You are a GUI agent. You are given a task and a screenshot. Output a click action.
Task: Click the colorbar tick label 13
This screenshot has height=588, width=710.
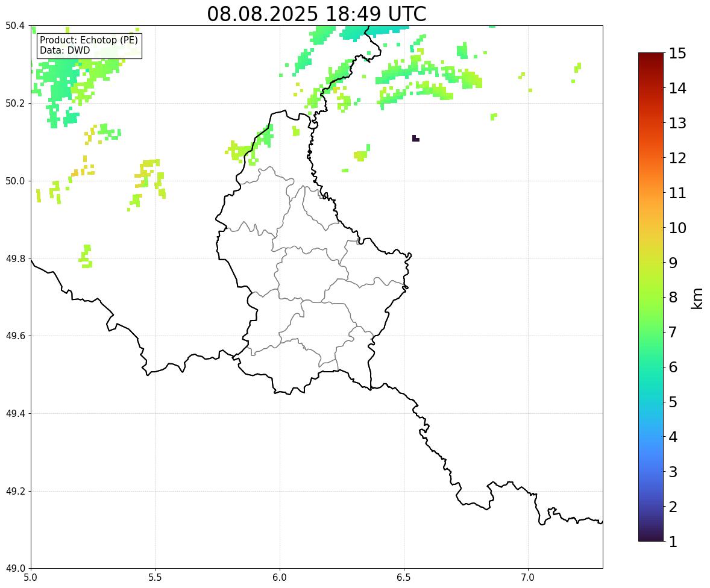click(x=677, y=123)
